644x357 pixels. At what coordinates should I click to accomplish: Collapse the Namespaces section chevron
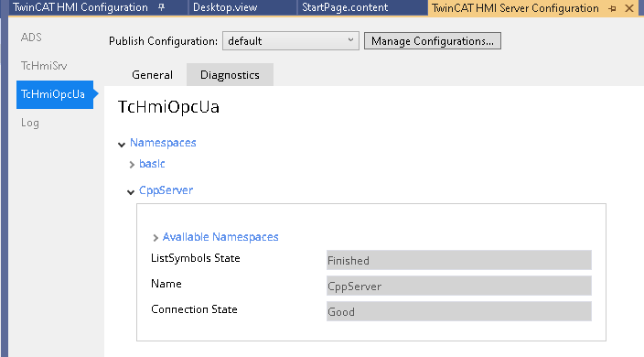pyautogui.click(x=122, y=145)
